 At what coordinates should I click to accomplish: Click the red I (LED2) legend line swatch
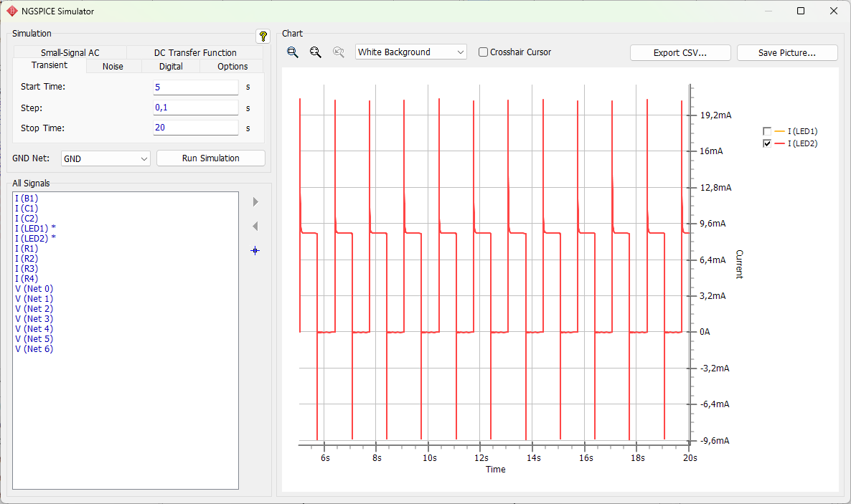pyautogui.click(x=779, y=143)
